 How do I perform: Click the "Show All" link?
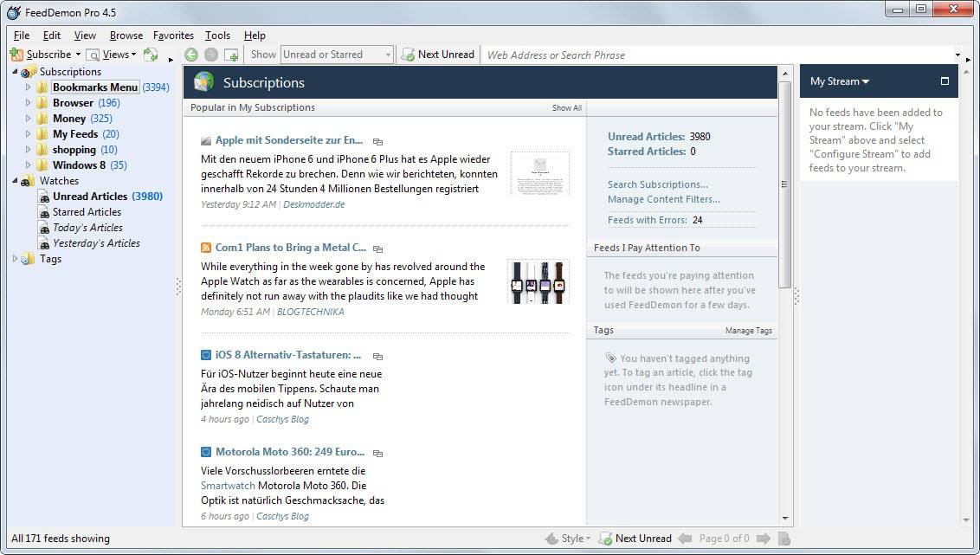pos(567,108)
